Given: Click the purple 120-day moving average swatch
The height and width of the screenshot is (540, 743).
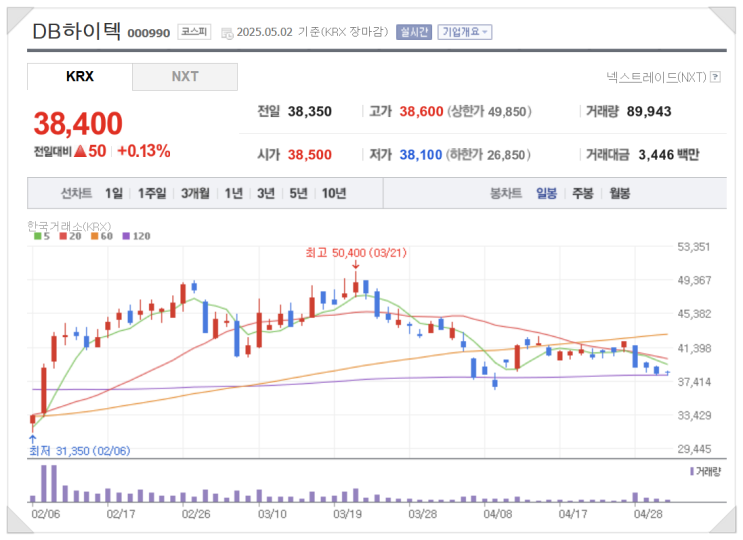Looking at the screenshot, I should [x=126, y=236].
